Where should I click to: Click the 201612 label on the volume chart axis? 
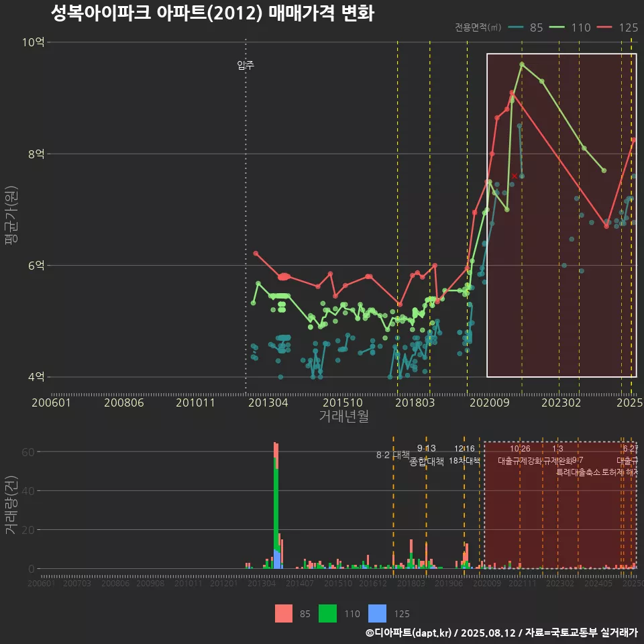tap(373, 583)
